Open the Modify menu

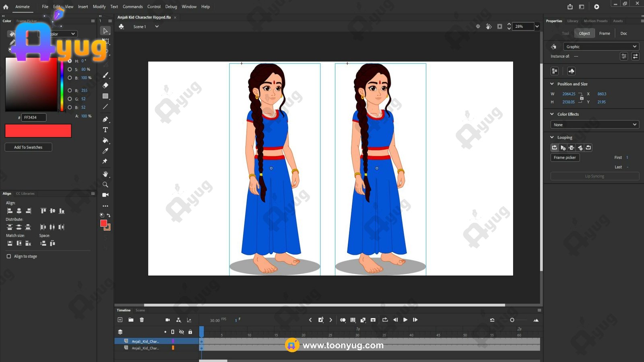pyautogui.click(x=99, y=7)
